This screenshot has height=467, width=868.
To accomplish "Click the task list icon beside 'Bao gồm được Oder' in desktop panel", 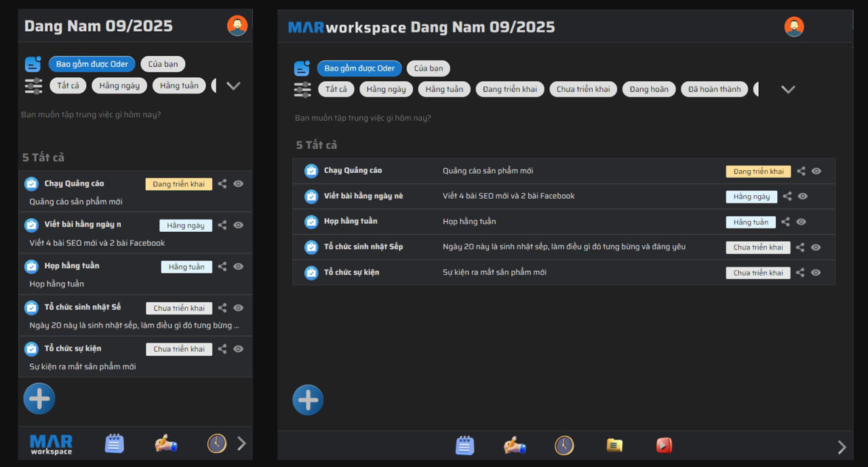I will [302, 68].
